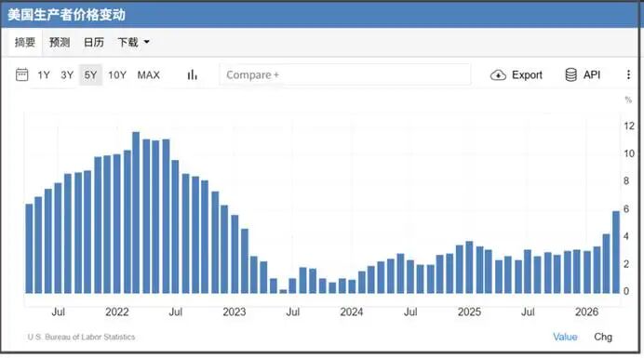Open the calendar date range icon
The width and height of the screenshot is (644, 358).
click(x=21, y=74)
